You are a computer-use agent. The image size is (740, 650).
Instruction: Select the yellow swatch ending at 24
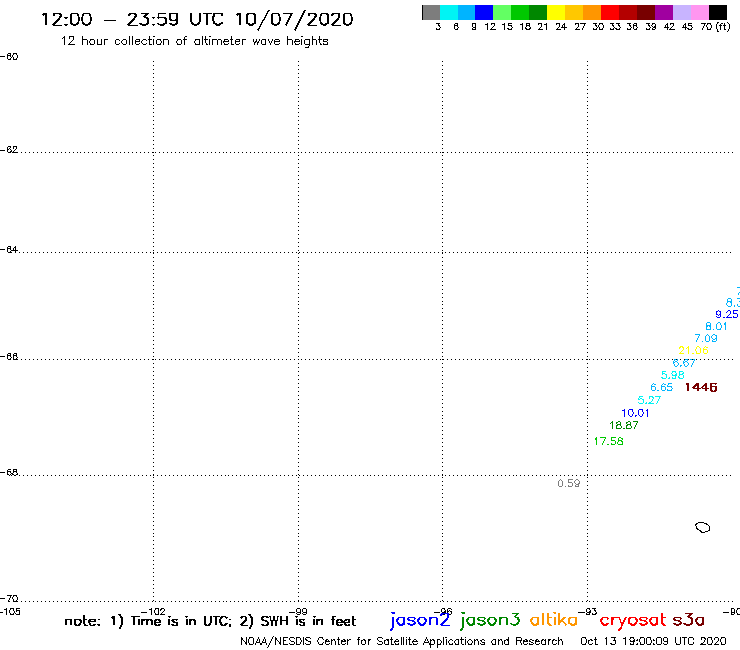(556, 12)
